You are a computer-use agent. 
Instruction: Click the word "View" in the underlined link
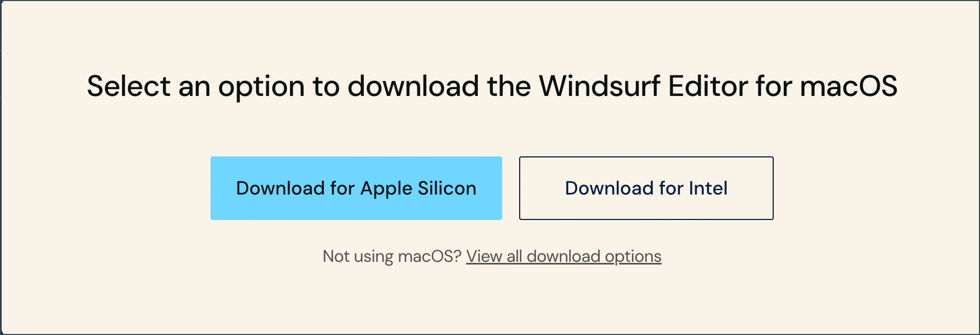click(x=484, y=257)
